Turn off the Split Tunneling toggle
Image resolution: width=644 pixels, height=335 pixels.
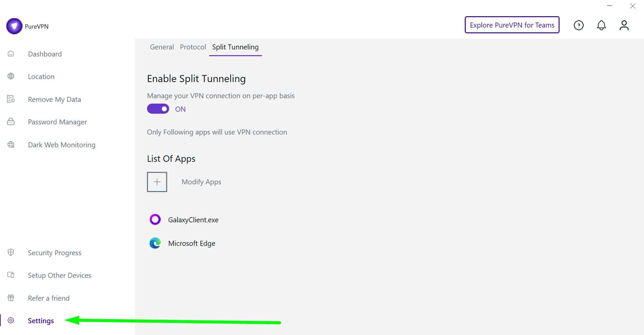click(x=158, y=109)
